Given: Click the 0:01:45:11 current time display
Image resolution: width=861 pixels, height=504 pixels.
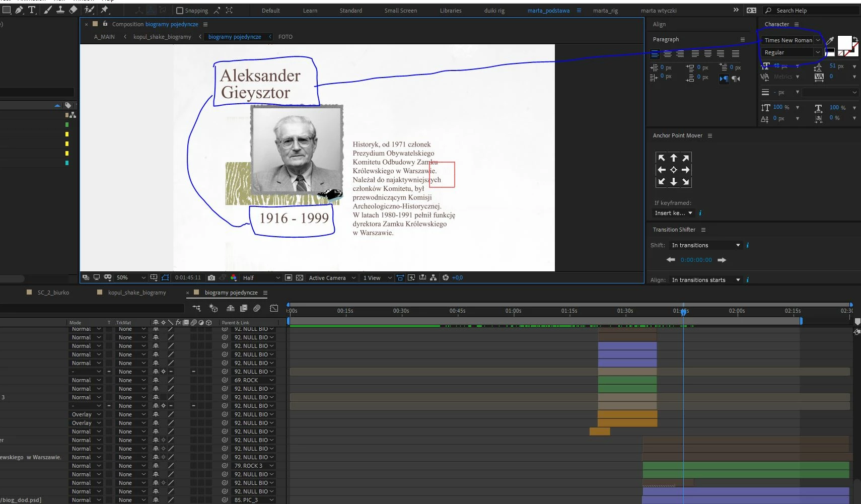Looking at the screenshot, I should pos(188,277).
